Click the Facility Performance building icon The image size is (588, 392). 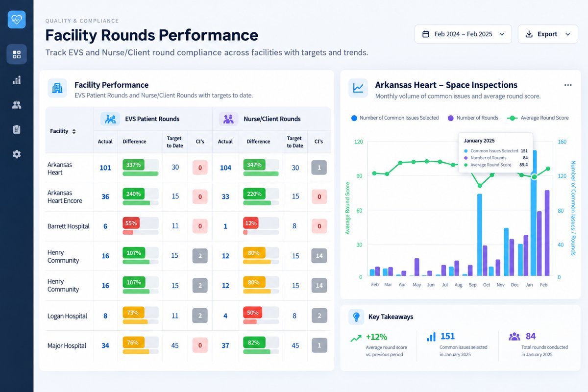click(57, 88)
